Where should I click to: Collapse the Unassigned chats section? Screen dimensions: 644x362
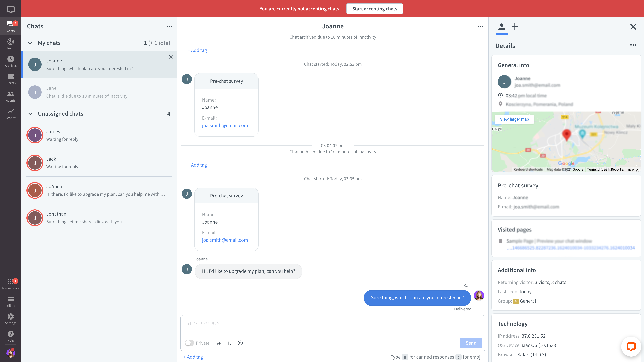(x=30, y=114)
